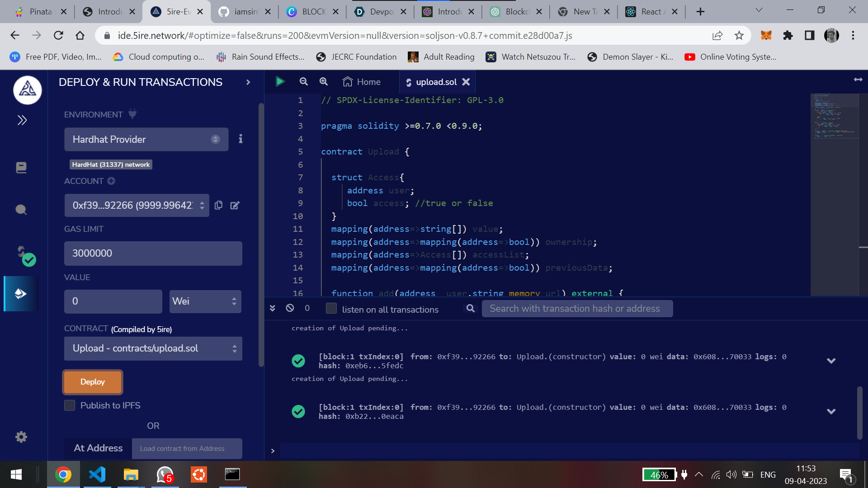Collapse the terminal panel with double chevron
The width and height of the screenshot is (868, 488).
click(272, 308)
